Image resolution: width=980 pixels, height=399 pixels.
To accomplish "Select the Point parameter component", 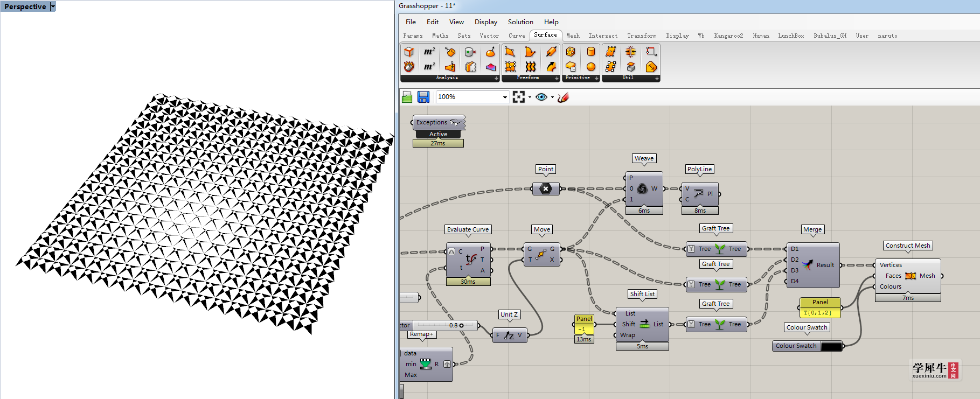I will click(x=545, y=188).
